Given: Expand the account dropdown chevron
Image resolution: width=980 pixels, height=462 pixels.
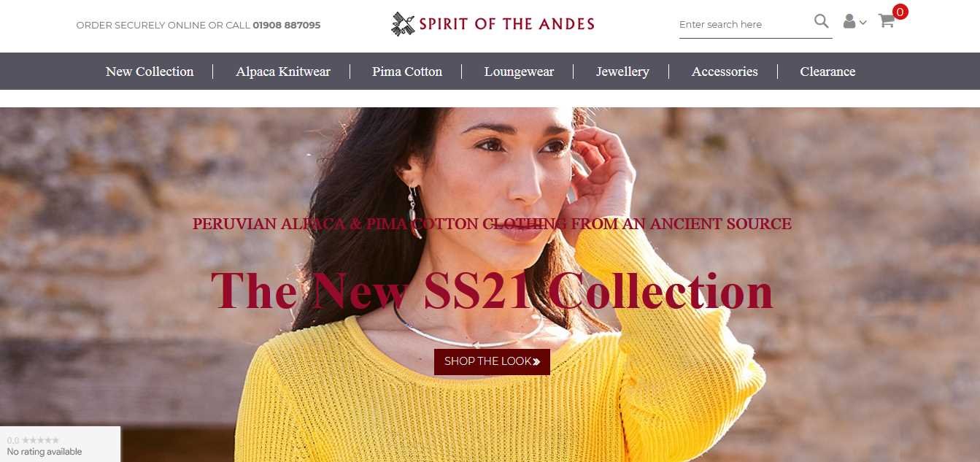Looking at the screenshot, I should tap(863, 23).
